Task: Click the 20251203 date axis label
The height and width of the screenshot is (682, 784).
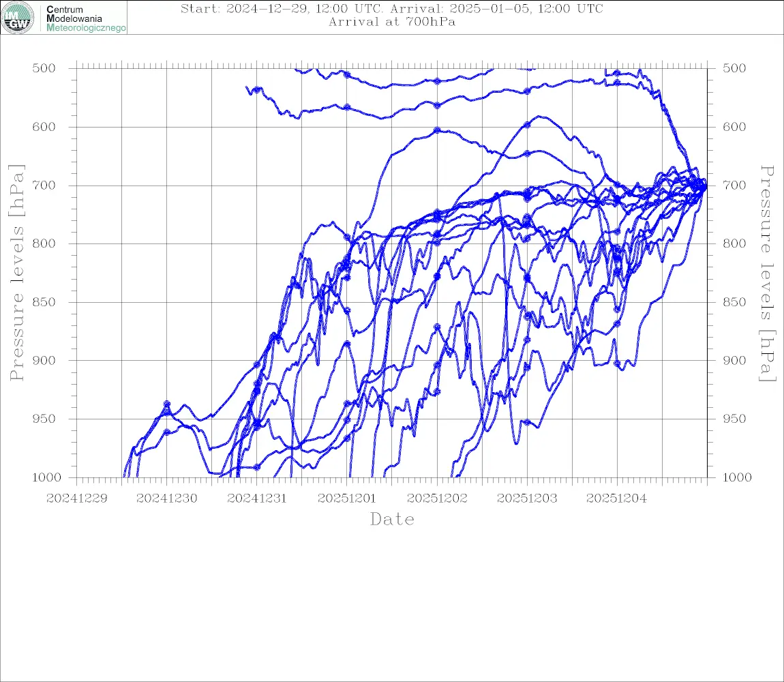Action: 527,499
